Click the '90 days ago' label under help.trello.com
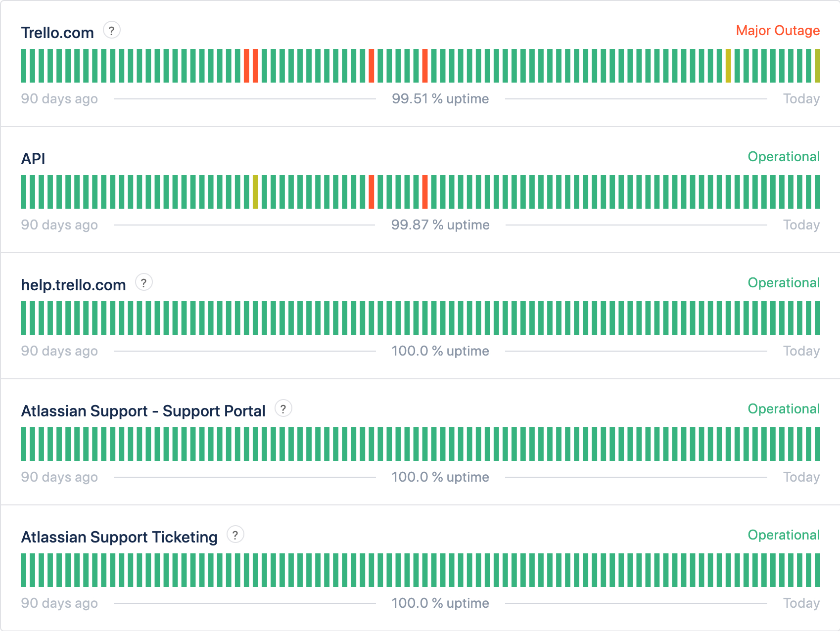 (x=59, y=351)
